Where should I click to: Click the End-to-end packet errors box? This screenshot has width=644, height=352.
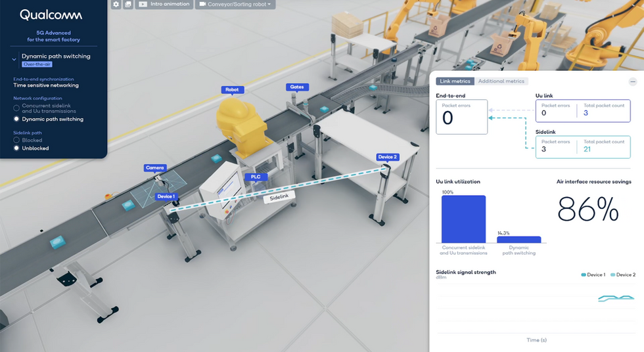tap(461, 117)
